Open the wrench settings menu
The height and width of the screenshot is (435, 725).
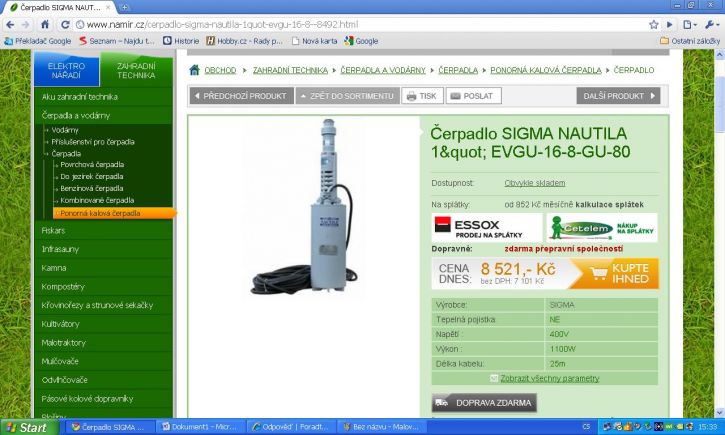point(712,25)
